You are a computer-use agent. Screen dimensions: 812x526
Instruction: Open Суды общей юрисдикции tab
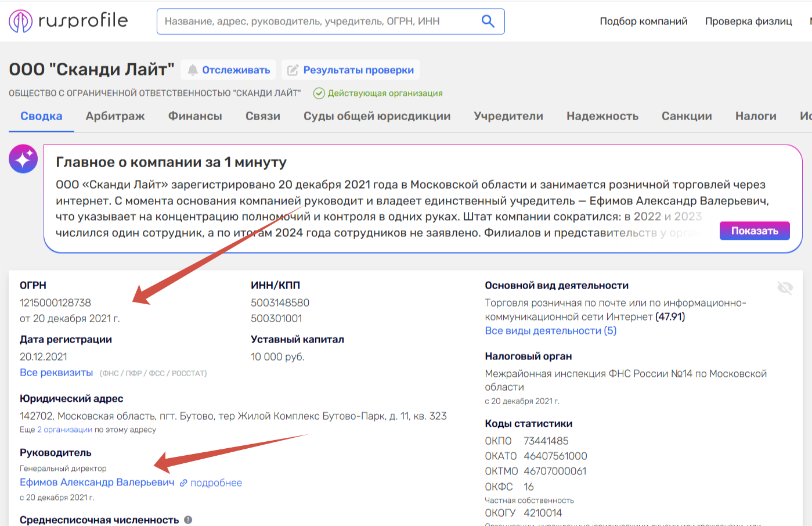pos(377,116)
